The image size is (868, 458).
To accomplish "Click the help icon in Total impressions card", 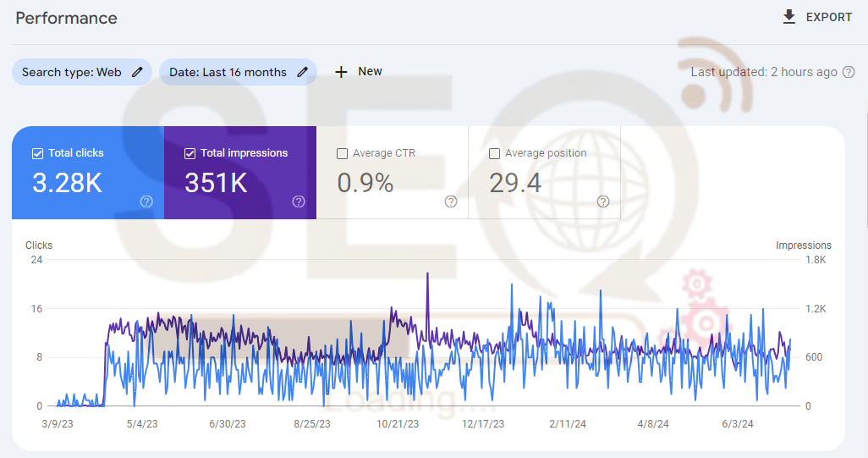I will pyautogui.click(x=299, y=201).
